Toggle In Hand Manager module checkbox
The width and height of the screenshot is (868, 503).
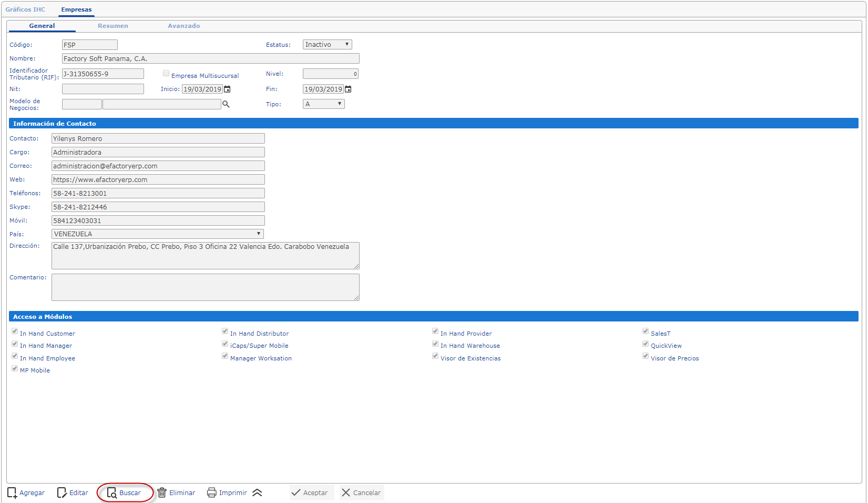[15, 344]
